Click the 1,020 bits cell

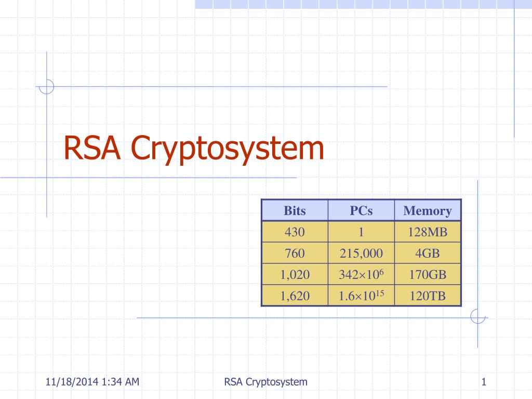pos(295,274)
